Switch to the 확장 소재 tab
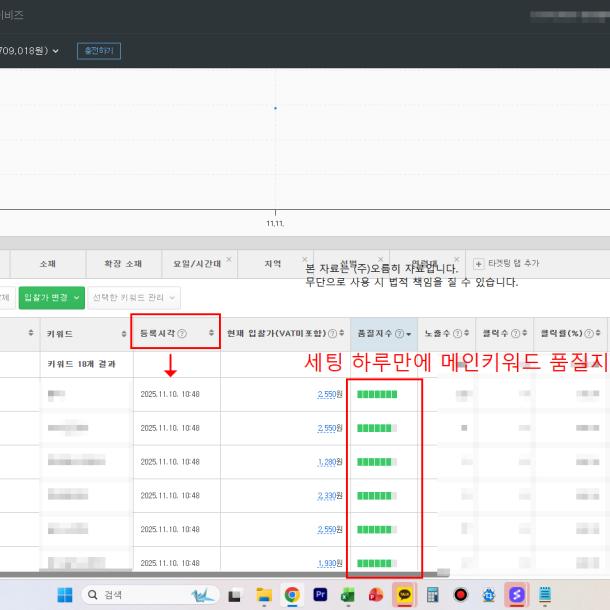The width and height of the screenshot is (610, 610). pos(118,264)
